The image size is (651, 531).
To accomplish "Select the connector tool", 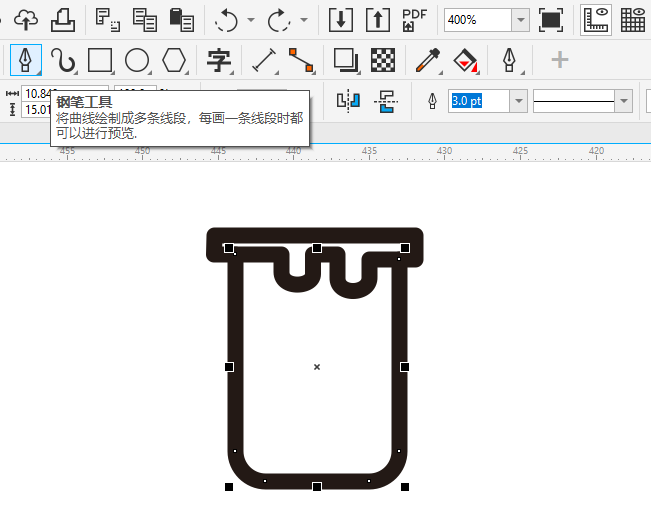I will tap(301, 60).
